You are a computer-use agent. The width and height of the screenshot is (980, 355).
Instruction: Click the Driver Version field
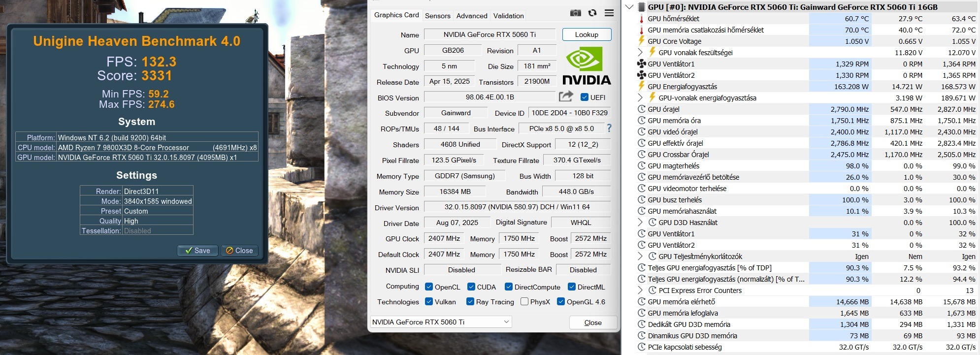tap(517, 207)
